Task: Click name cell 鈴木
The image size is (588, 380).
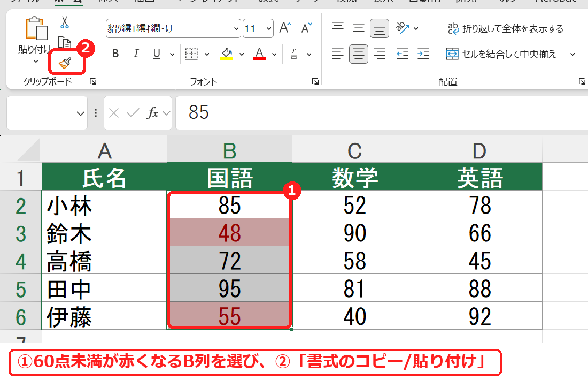Action: coord(104,232)
